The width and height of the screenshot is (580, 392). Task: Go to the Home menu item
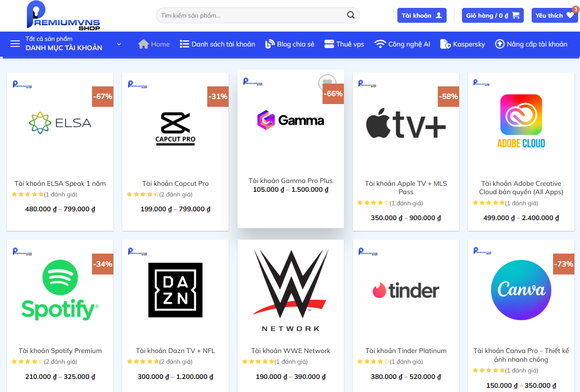[154, 44]
